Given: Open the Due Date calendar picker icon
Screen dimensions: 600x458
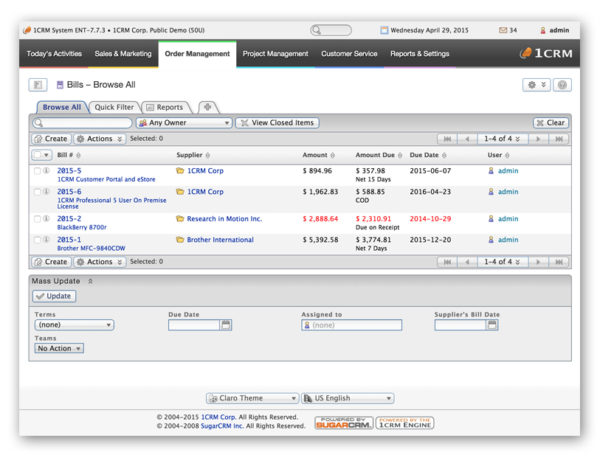Looking at the screenshot, I should click(x=226, y=325).
